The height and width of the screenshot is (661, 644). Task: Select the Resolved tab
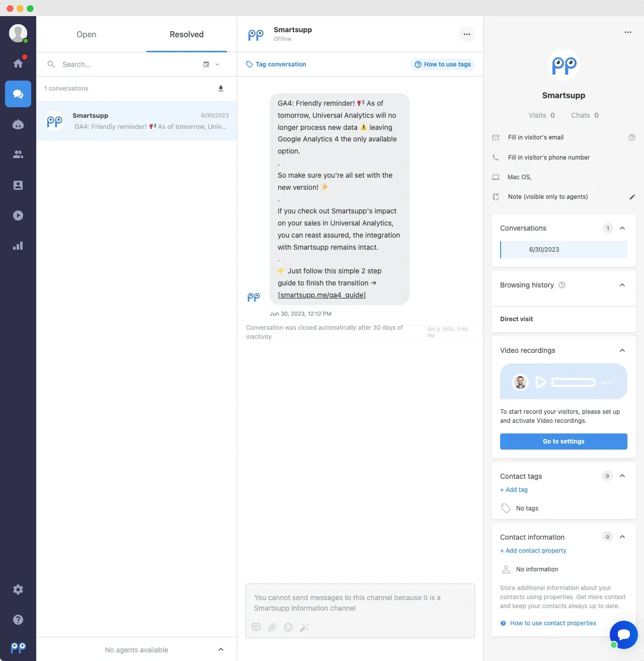[186, 34]
